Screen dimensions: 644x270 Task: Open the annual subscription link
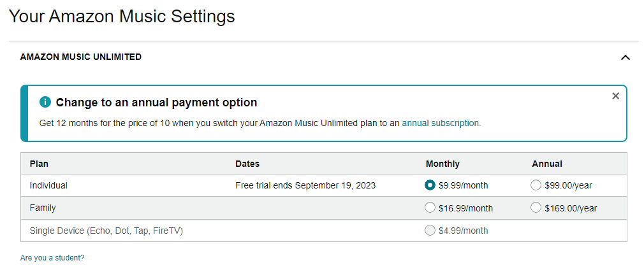coord(441,123)
